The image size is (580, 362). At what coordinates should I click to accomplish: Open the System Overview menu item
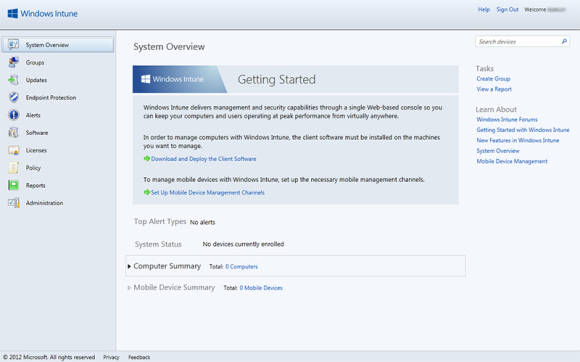coord(57,45)
